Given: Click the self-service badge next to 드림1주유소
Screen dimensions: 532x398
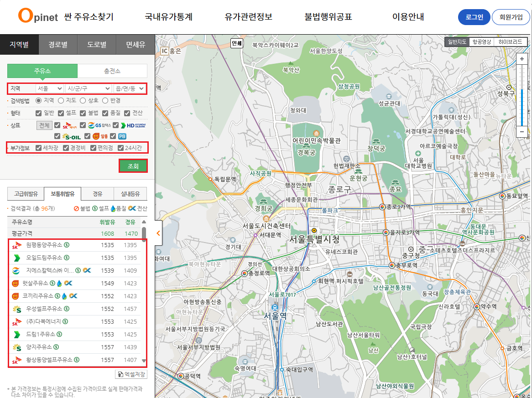Looking at the screenshot, I should coord(59,334).
